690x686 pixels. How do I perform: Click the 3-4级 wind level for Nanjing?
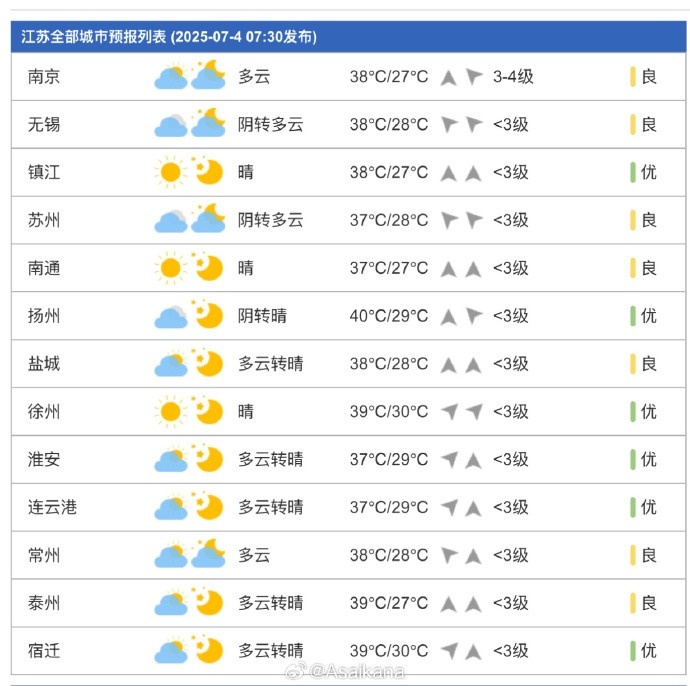coord(513,76)
